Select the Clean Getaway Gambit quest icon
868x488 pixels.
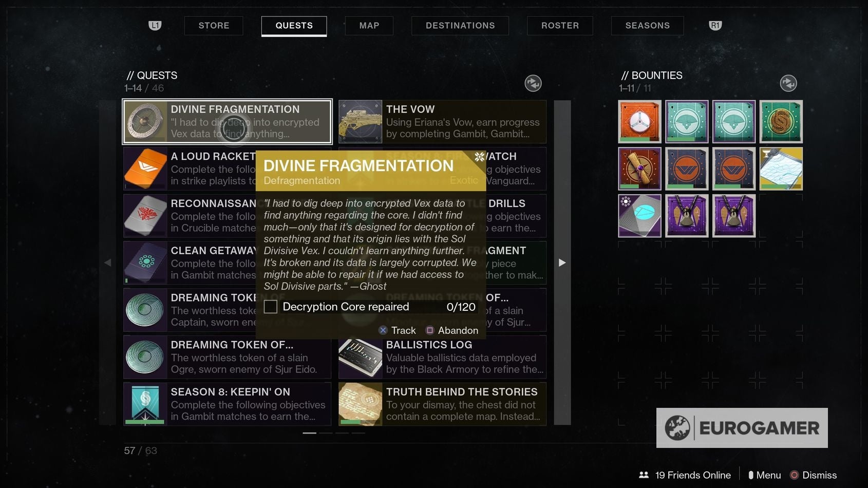click(x=145, y=263)
